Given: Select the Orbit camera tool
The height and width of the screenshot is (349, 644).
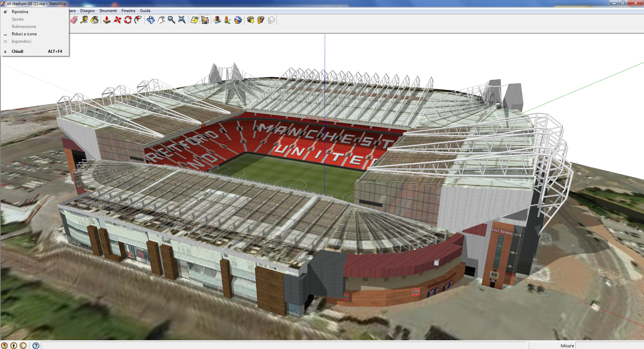Looking at the screenshot, I should (x=150, y=20).
